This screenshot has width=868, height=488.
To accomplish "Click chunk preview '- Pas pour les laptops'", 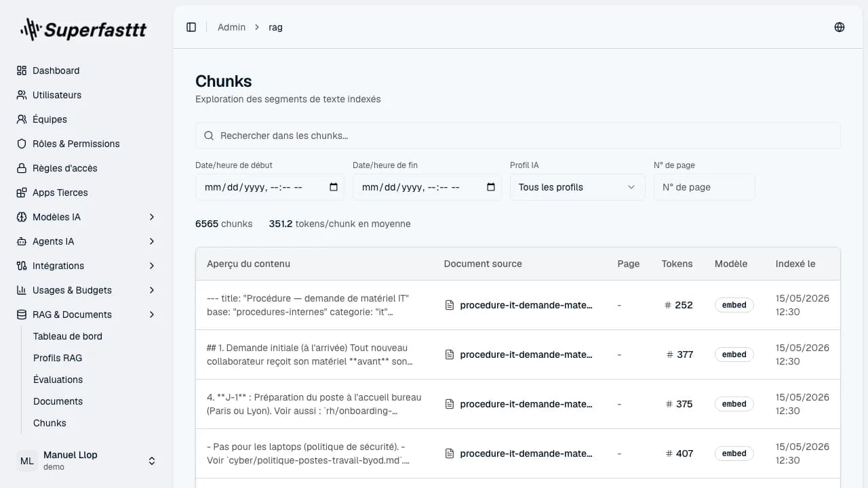I will [x=308, y=453].
